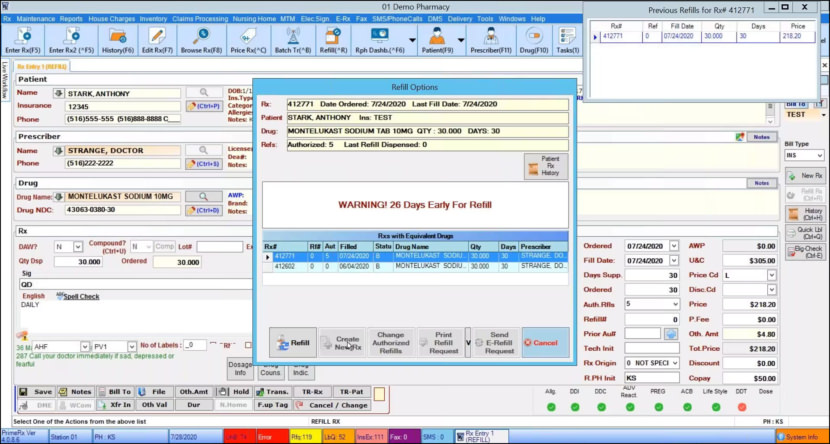Click History (Ctrl+H) side button
The height and width of the screenshot is (444, 830).
pos(805,214)
